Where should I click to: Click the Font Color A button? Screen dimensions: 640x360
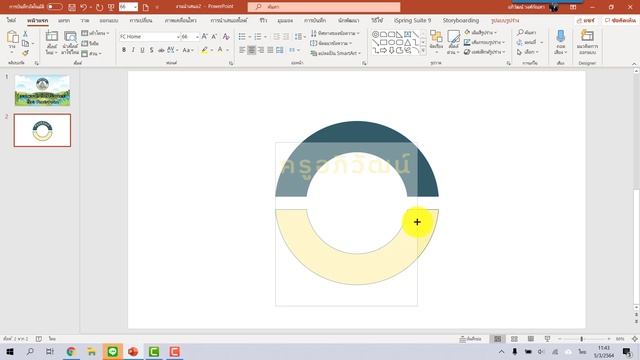pos(220,50)
